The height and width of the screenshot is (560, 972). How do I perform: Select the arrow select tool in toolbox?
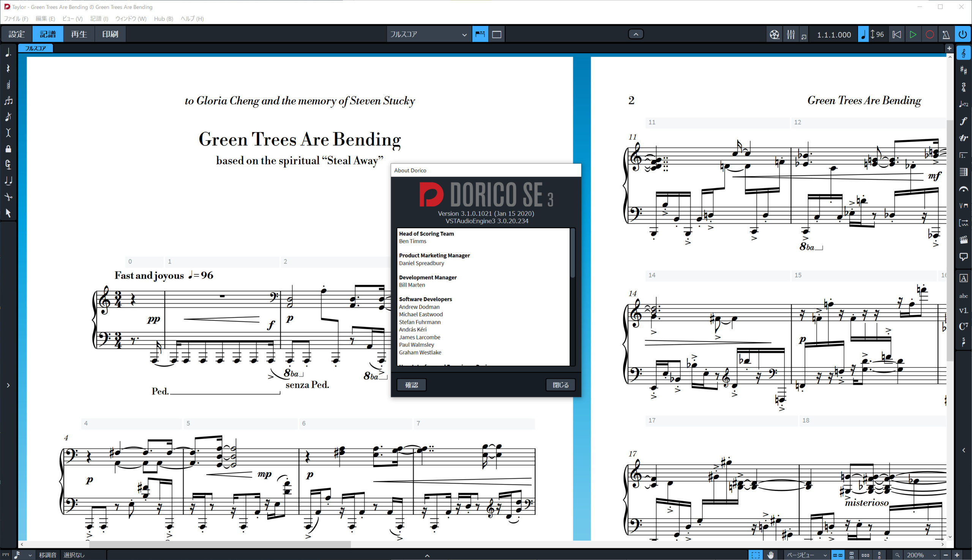pos(8,213)
